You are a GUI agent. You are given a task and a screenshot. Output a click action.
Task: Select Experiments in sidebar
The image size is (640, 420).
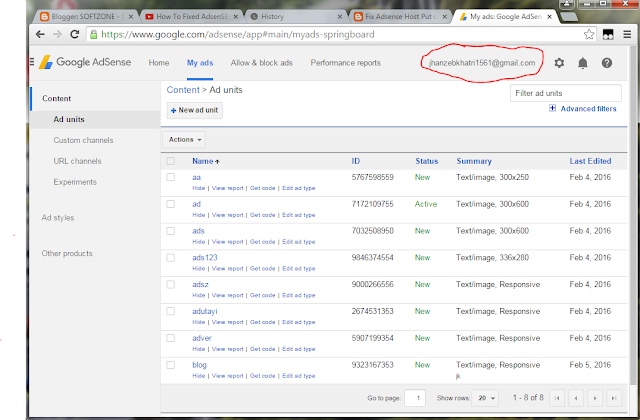75,182
